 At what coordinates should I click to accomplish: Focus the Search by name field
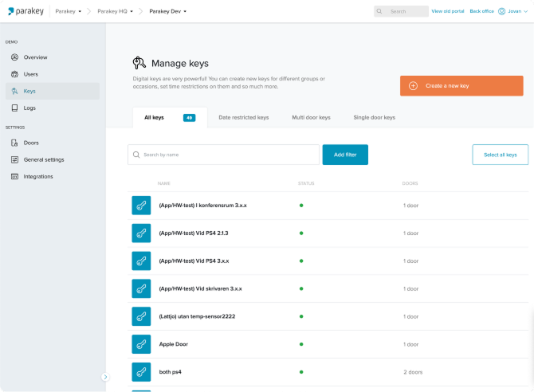(223, 155)
